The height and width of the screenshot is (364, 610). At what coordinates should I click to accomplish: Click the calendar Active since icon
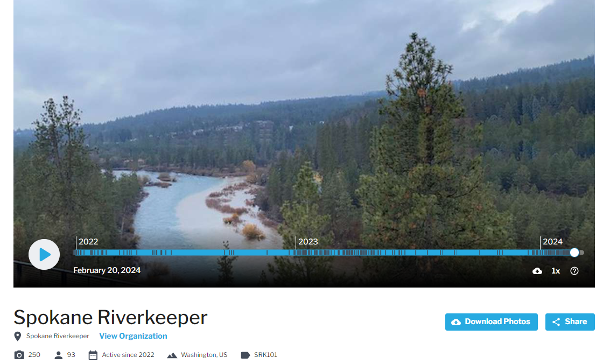pos(93,355)
